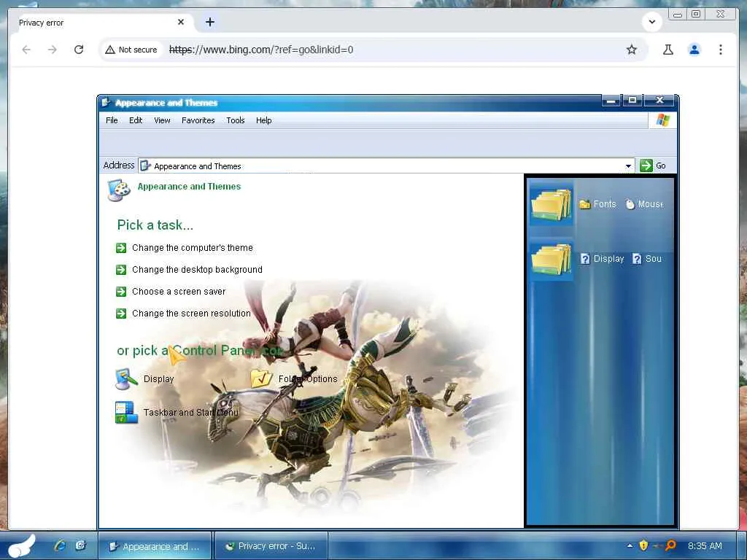Viewport: 747px width, 560px height.
Task: Click the upper folder stack in the side panel
Action: pos(551,204)
